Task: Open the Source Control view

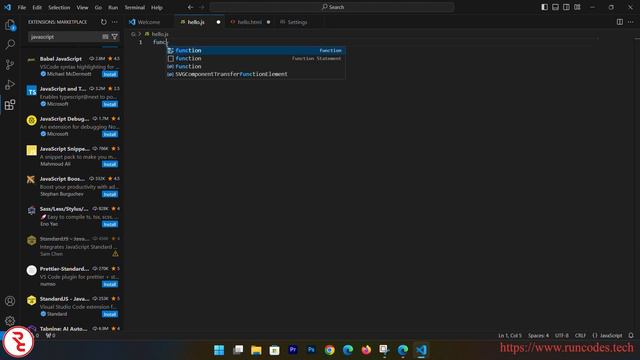Action: 10,64
